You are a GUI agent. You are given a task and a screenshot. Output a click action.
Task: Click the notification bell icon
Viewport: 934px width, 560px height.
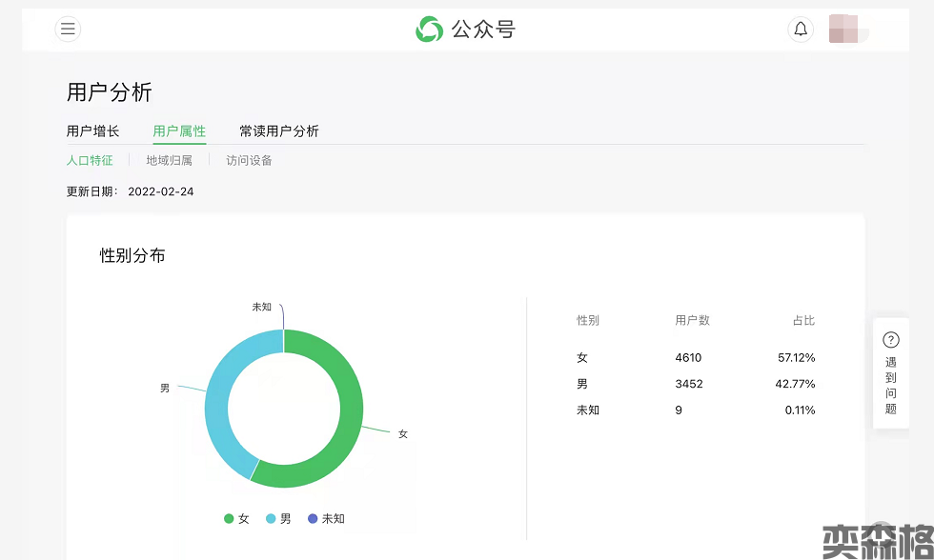801,30
